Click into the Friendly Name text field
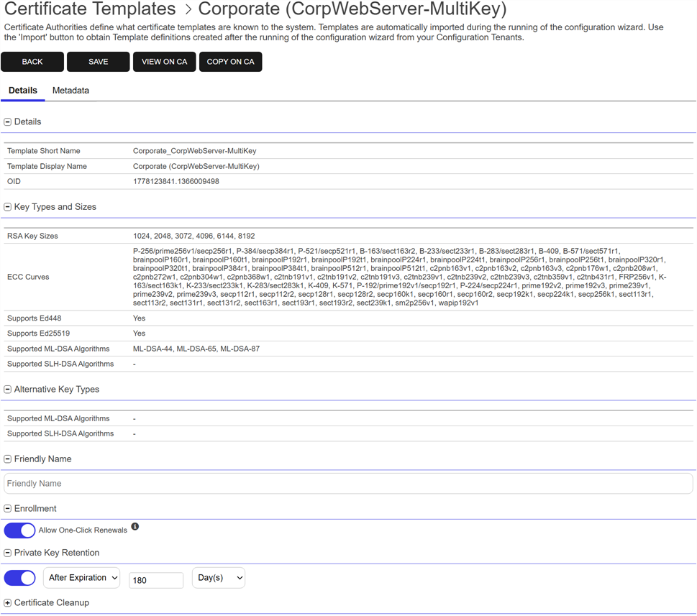The width and height of the screenshot is (697, 616). [x=348, y=484]
